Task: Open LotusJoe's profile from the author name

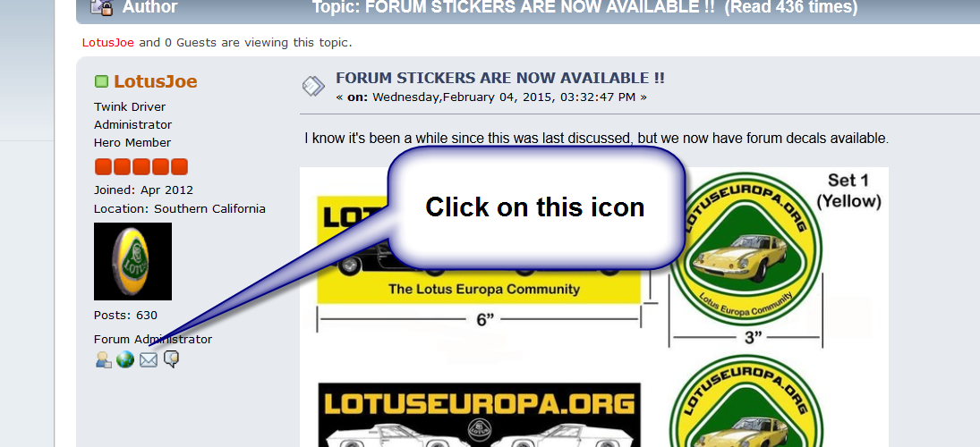Action: 155,81
